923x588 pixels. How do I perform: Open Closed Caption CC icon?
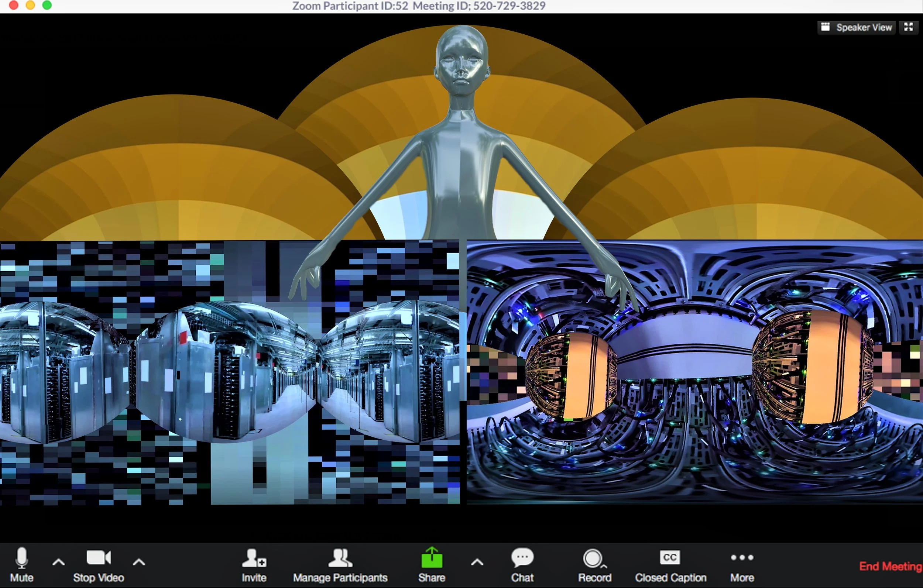point(670,557)
